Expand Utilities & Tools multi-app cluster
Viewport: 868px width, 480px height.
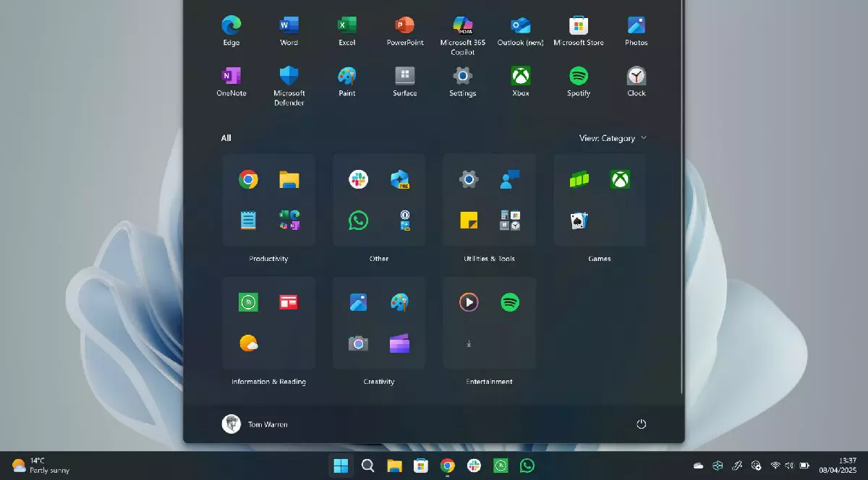(510, 220)
